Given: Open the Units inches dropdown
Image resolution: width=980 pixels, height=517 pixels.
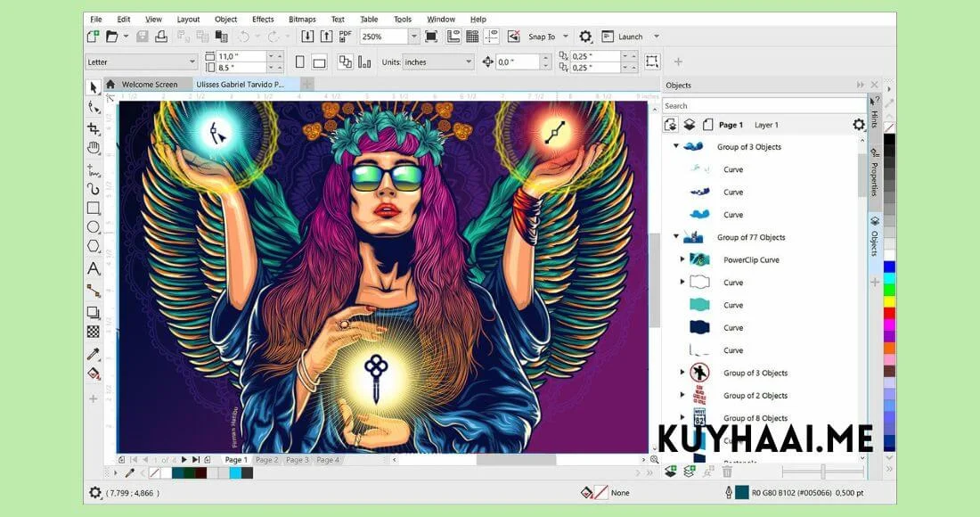Looking at the screenshot, I should point(468,62).
